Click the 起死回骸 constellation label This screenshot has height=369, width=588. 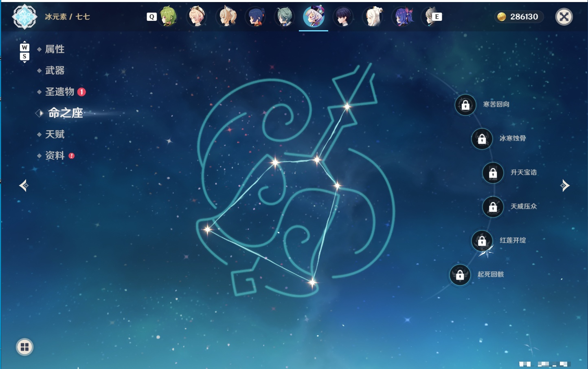point(491,274)
